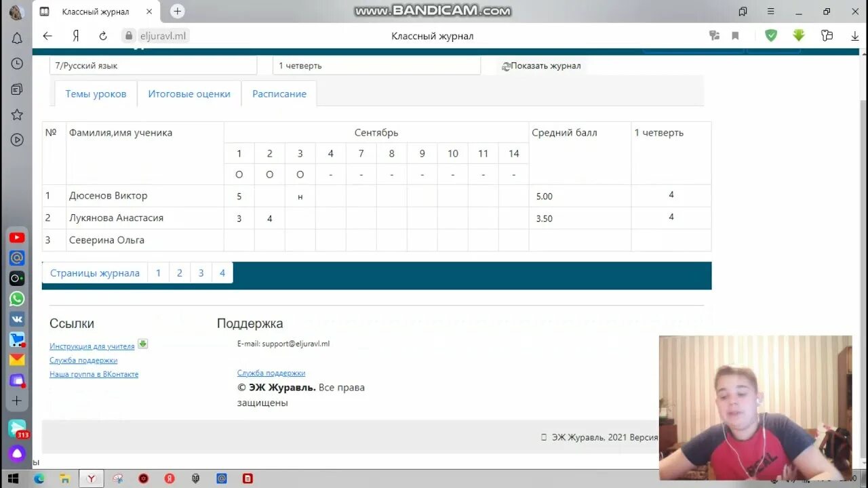
Task: Open Инструкция для учителя link
Action: (x=92, y=346)
